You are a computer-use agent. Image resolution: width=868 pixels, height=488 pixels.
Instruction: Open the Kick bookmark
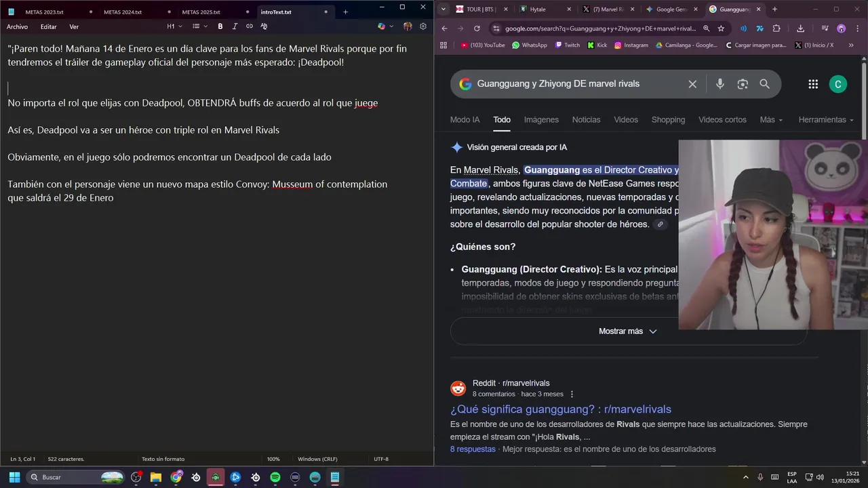[x=597, y=45]
